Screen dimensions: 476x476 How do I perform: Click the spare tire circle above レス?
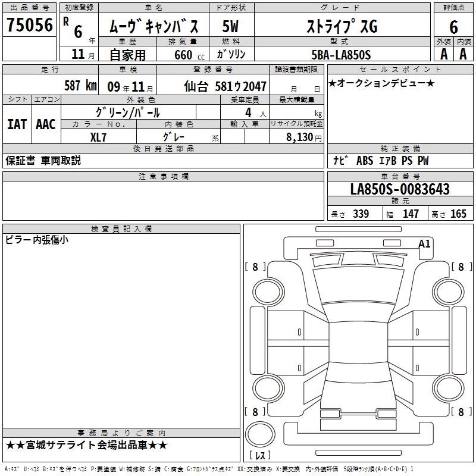coord(260,436)
